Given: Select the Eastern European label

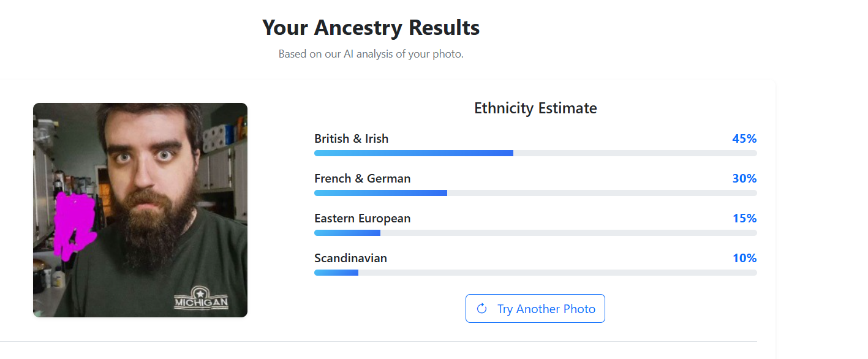Looking at the screenshot, I should [x=362, y=219].
